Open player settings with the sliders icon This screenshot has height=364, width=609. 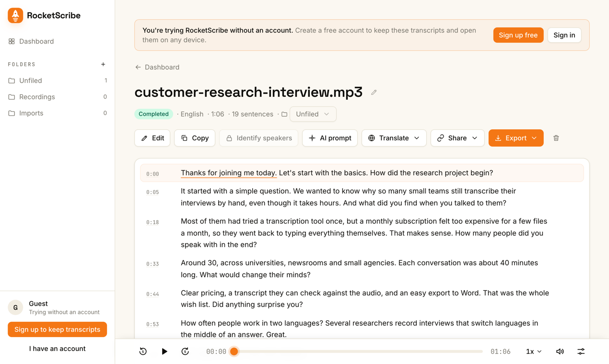[x=581, y=352]
